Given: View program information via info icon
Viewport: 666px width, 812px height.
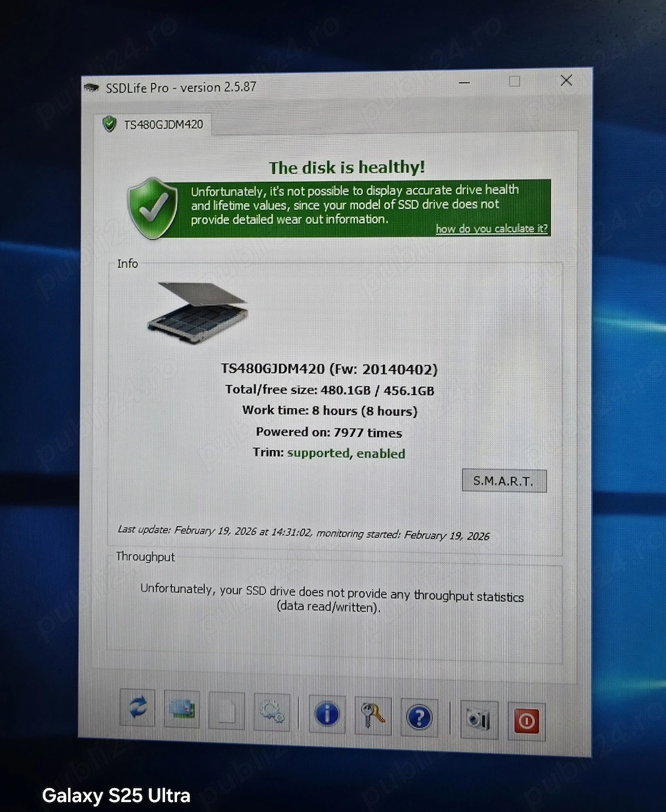Looking at the screenshot, I should click(x=326, y=715).
